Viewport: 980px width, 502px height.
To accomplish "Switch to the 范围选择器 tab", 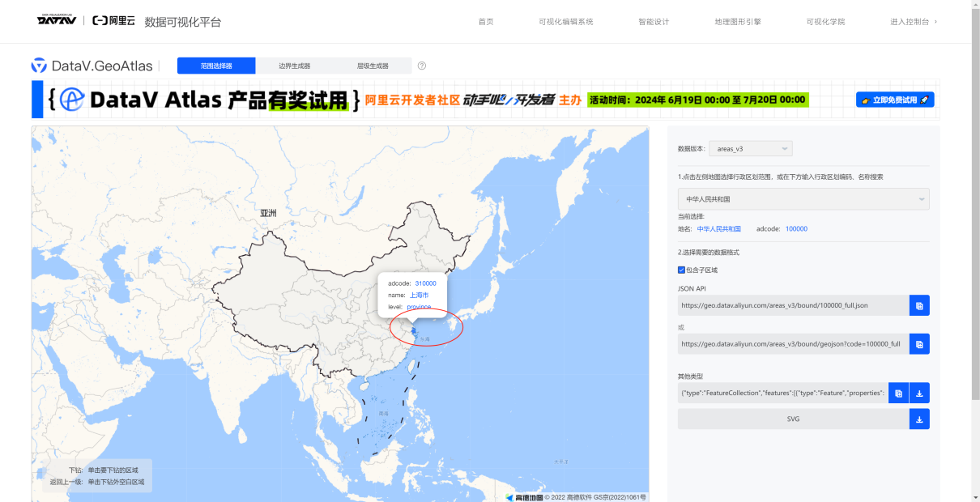I will click(216, 66).
